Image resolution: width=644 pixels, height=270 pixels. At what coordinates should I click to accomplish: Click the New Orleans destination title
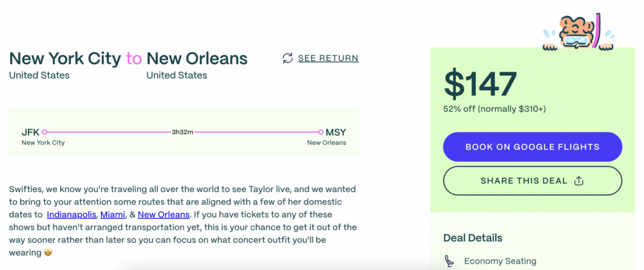197,59
